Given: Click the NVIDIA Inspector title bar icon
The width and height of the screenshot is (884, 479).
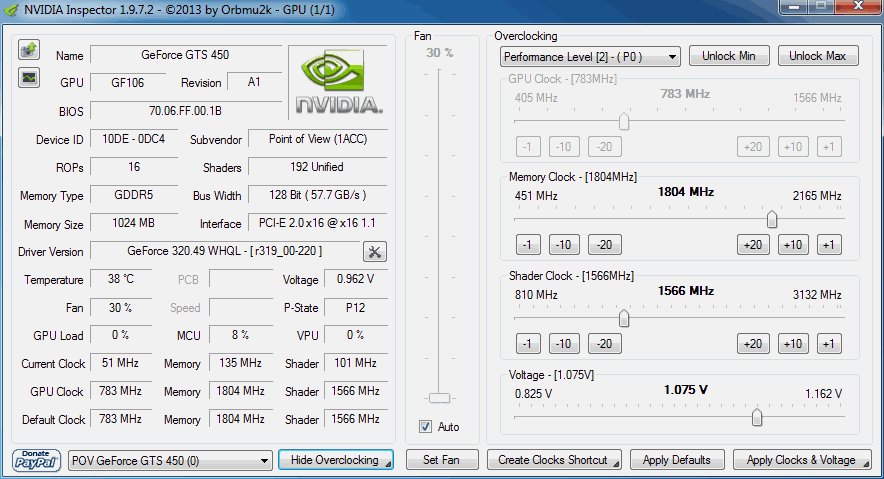Looking at the screenshot, I should pos(11,10).
